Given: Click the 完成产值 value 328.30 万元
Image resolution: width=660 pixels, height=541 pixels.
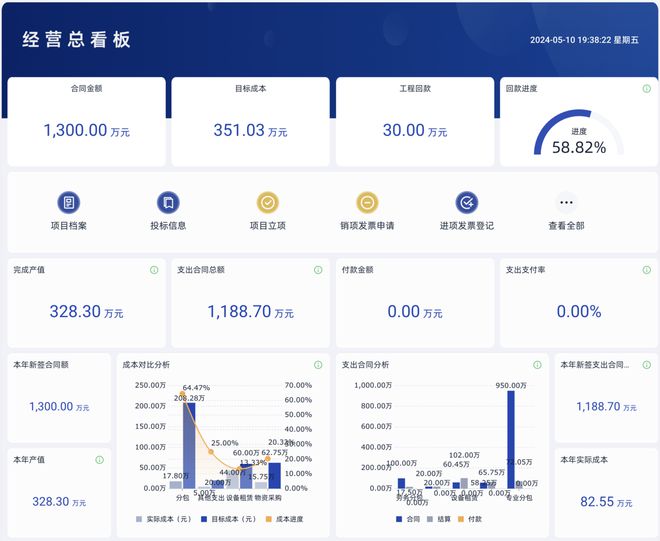Looking at the screenshot, I should pos(87,312).
